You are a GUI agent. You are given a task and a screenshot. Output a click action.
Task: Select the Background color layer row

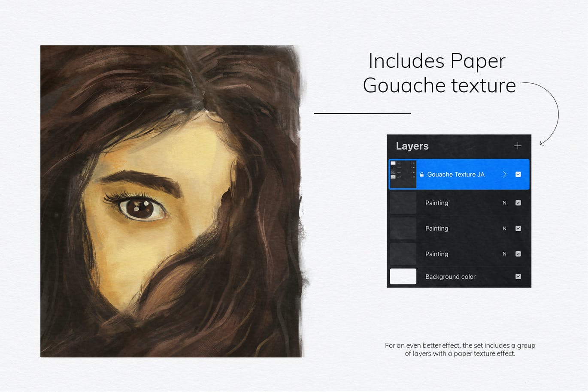[x=450, y=277]
